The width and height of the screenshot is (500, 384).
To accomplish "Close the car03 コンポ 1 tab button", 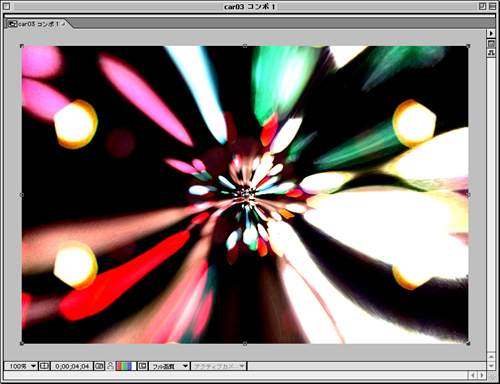I will pyautogui.click(x=63, y=24).
